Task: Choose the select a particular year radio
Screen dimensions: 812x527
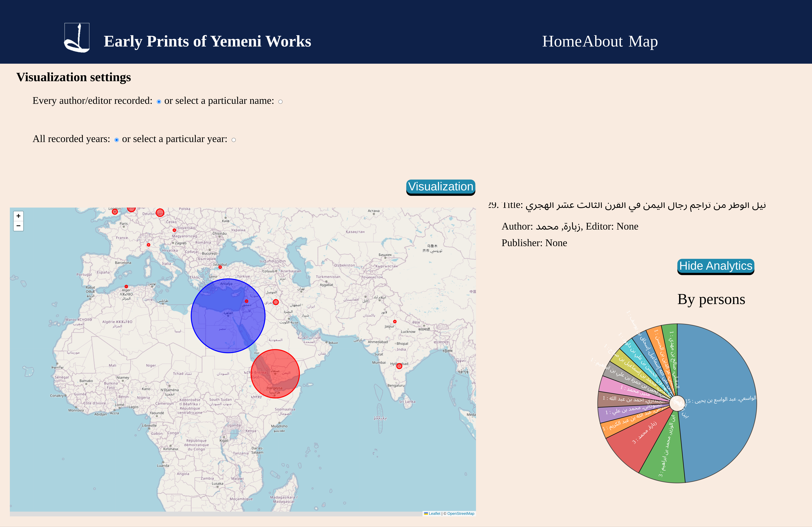Action: click(x=234, y=140)
